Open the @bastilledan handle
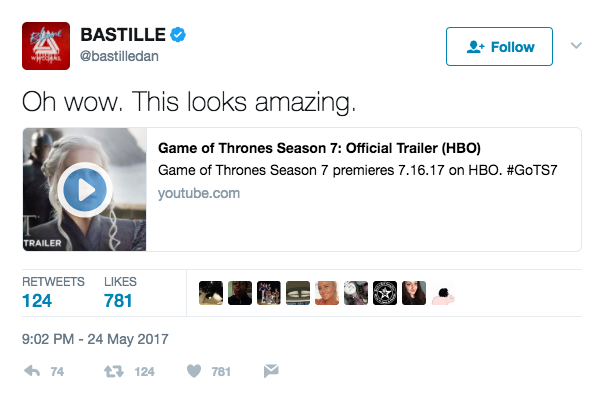This screenshot has width=609, height=400. click(x=119, y=56)
